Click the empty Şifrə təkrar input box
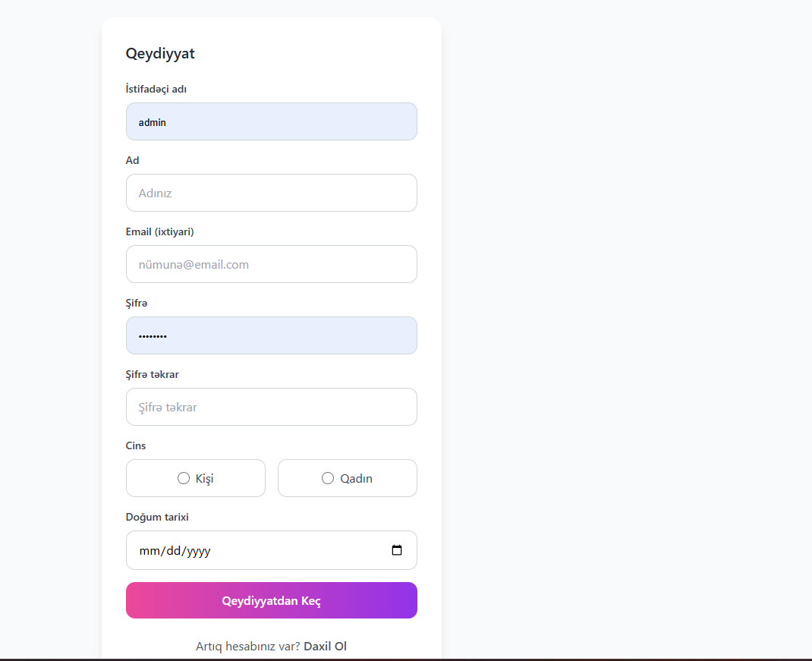 click(x=271, y=407)
